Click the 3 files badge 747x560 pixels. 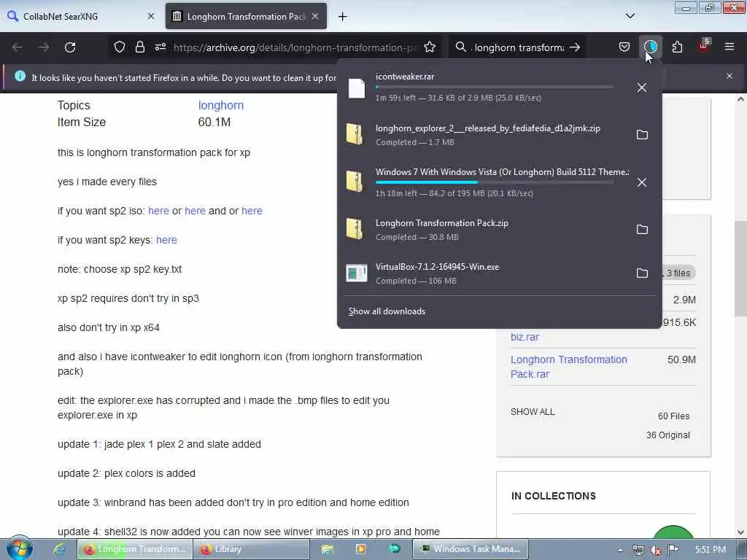[678, 273]
